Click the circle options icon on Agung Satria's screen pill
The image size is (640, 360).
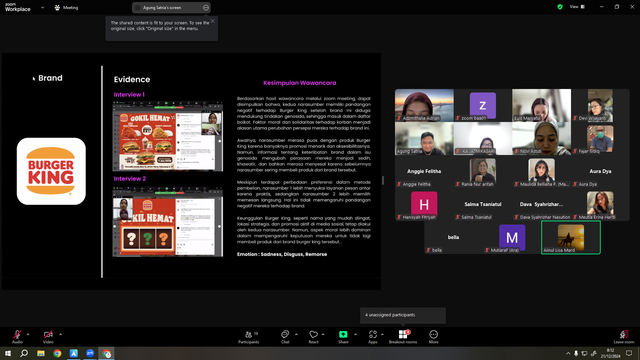[x=206, y=7]
